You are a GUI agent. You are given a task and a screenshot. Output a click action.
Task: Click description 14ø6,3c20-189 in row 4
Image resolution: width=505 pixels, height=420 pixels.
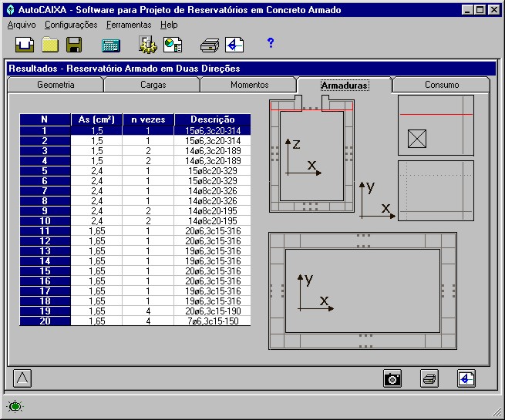[213, 160]
